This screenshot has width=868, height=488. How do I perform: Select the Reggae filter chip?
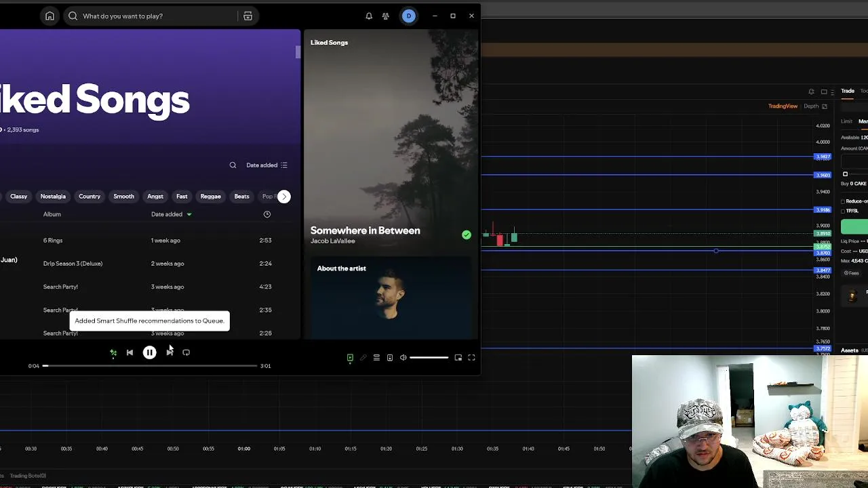click(210, 197)
